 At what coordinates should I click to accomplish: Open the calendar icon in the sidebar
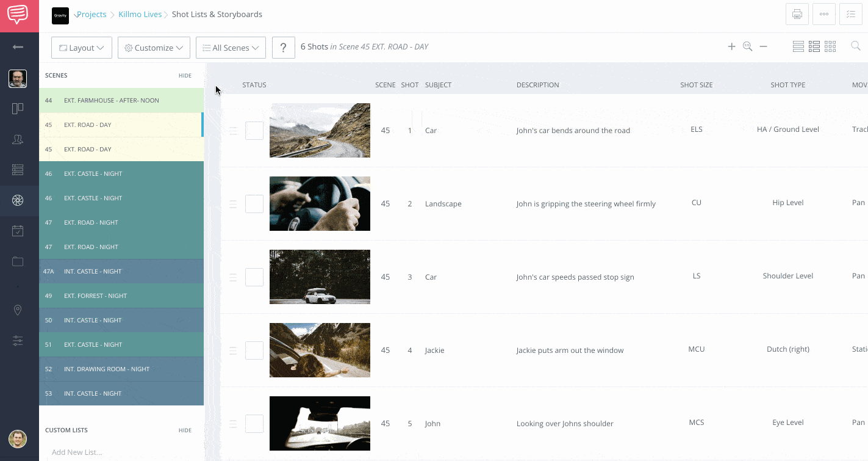click(x=18, y=231)
